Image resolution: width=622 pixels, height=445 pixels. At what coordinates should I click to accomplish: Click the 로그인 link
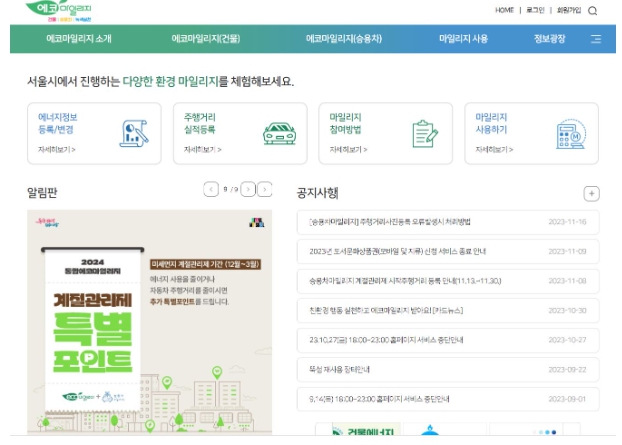tap(535, 10)
